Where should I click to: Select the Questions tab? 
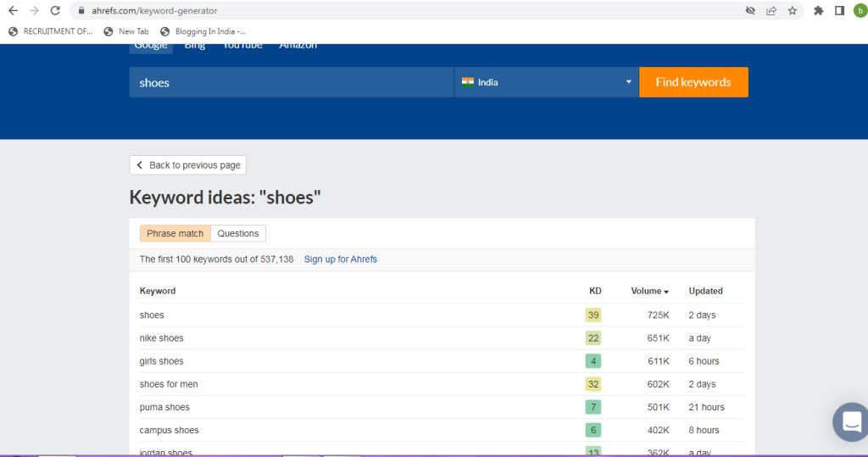(238, 233)
